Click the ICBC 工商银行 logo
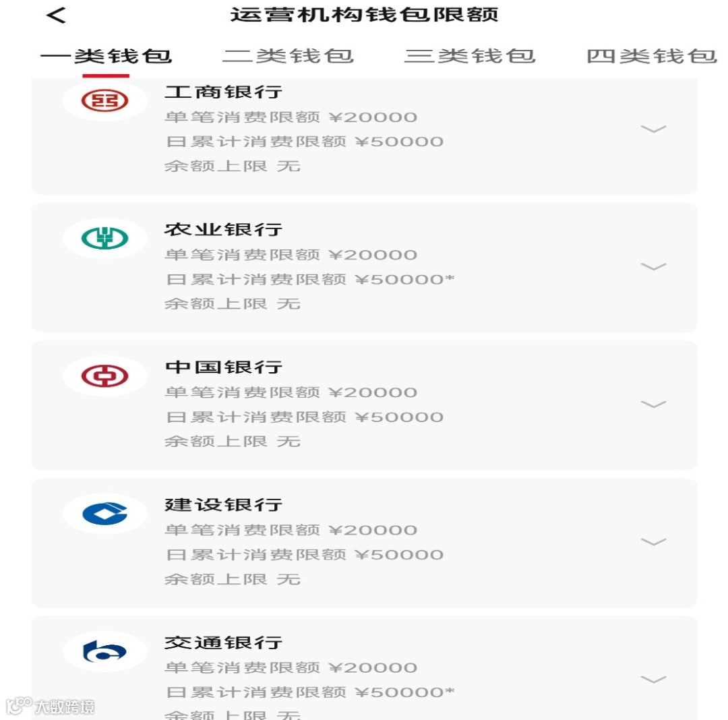The width and height of the screenshot is (728, 720). click(105, 100)
